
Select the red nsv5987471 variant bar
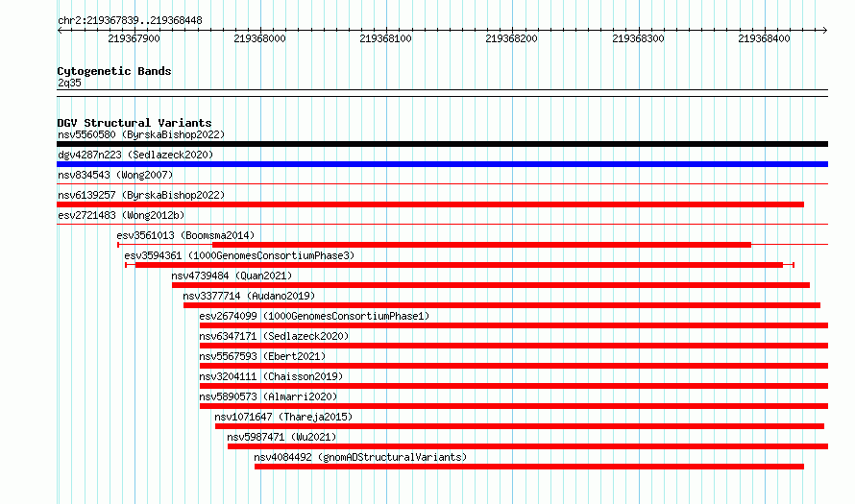click(x=527, y=446)
